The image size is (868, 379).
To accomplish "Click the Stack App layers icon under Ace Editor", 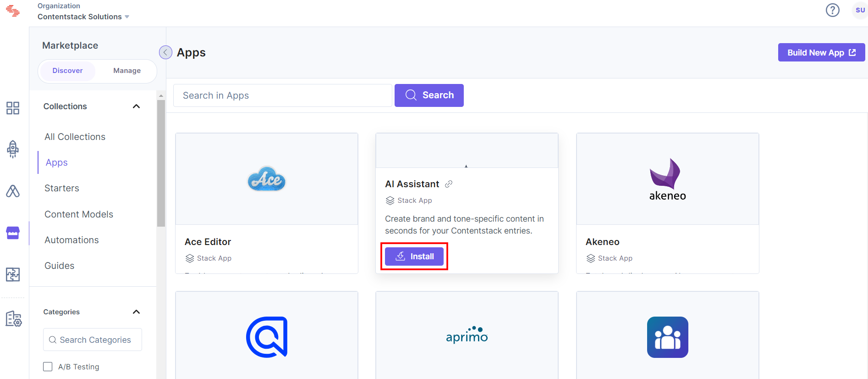I will pos(190,258).
